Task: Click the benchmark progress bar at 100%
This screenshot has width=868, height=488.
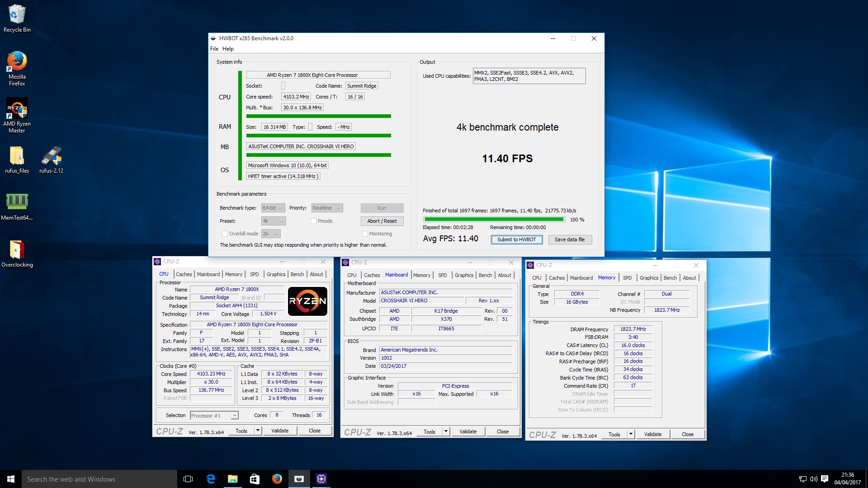Action: point(494,220)
